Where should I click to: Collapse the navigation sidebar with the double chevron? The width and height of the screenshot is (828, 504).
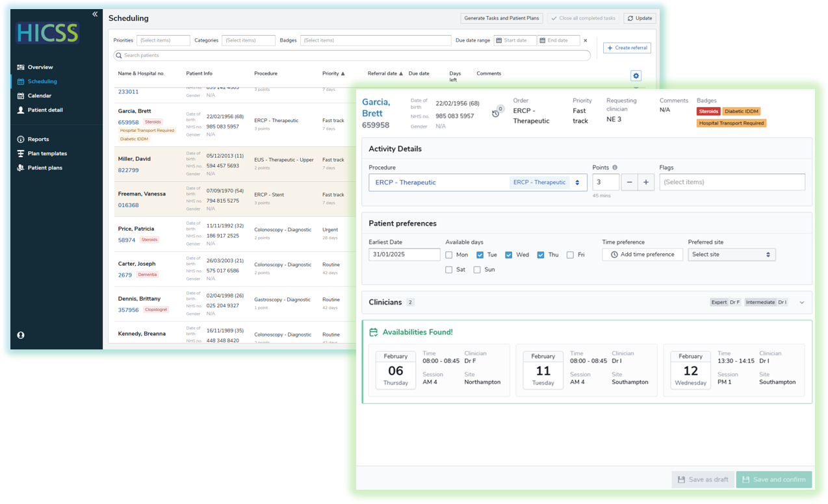click(x=94, y=14)
